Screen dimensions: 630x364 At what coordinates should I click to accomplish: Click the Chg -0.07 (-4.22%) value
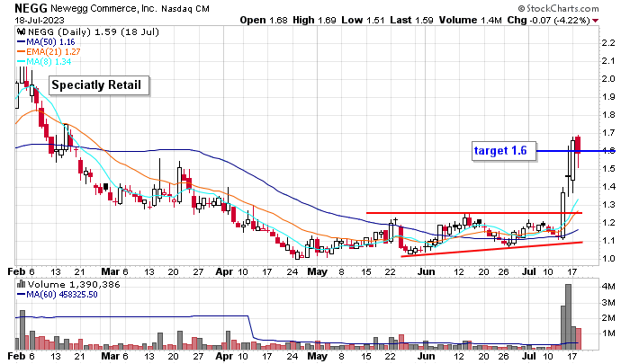tap(548, 20)
